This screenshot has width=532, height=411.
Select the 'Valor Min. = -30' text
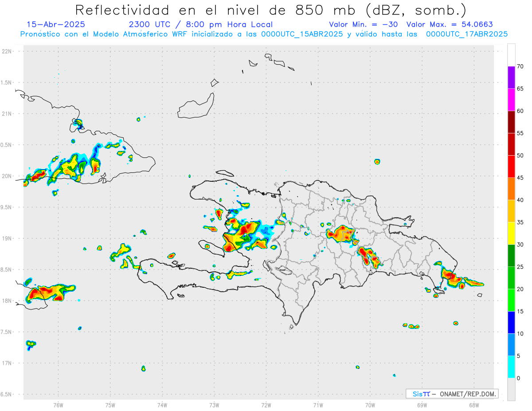pos(364,24)
